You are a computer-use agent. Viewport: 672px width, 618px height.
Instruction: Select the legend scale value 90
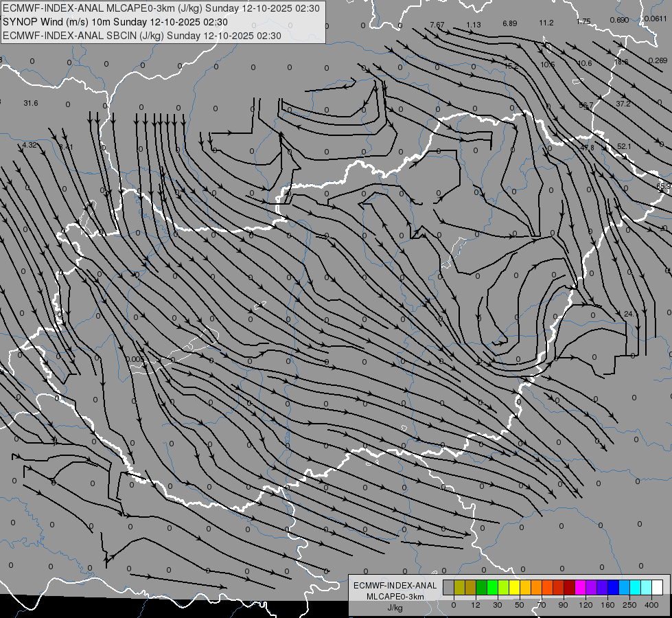coord(563,605)
